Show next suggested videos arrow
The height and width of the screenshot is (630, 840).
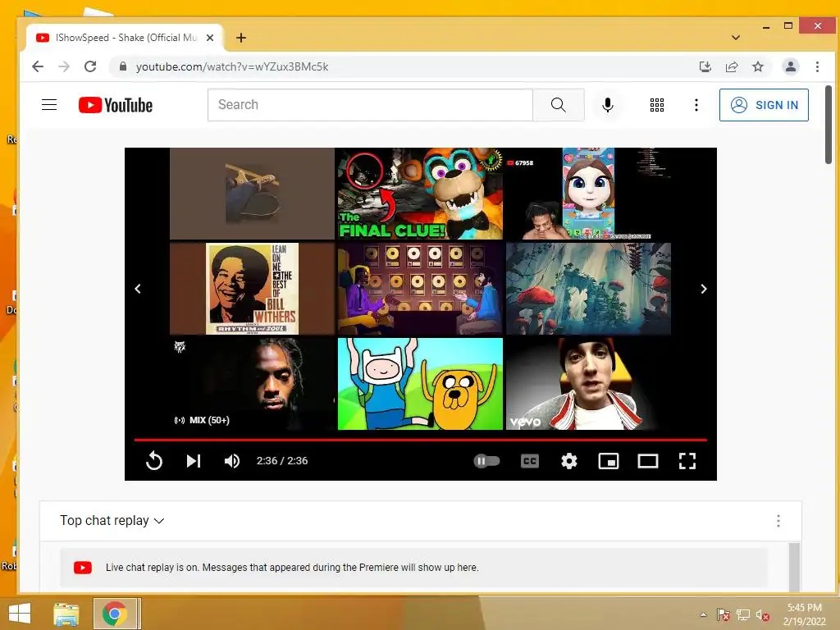point(704,289)
